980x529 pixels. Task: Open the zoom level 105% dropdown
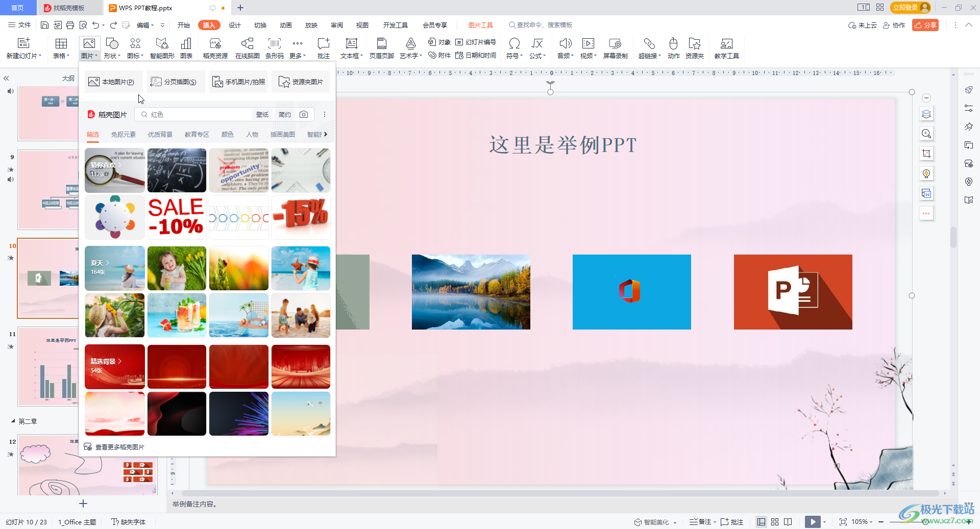click(862, 522)
